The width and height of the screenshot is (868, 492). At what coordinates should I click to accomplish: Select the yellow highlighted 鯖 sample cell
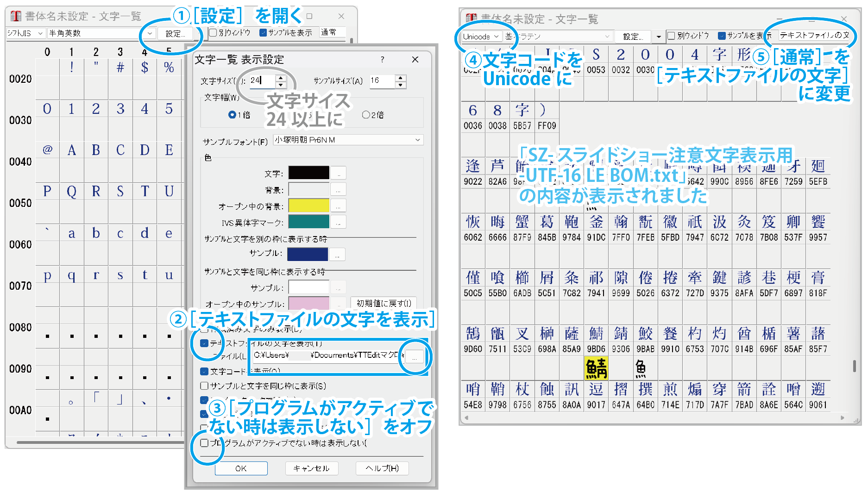click(x=596, y=368)
